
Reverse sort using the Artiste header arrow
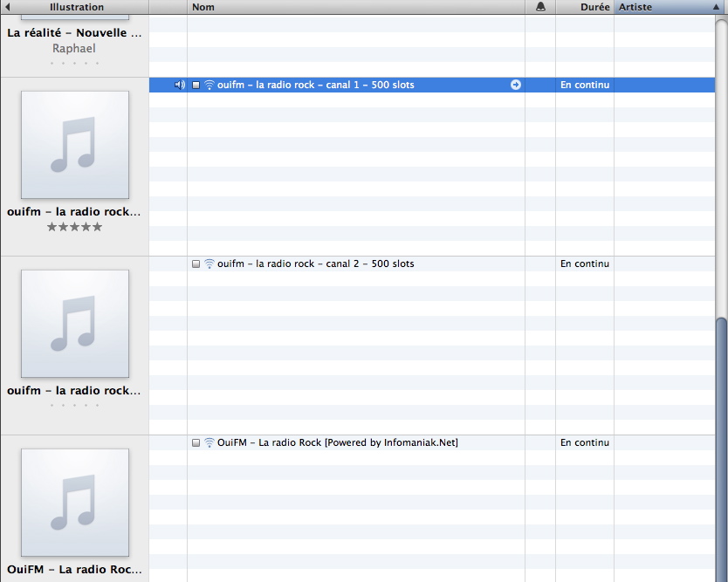coord(715,7)
